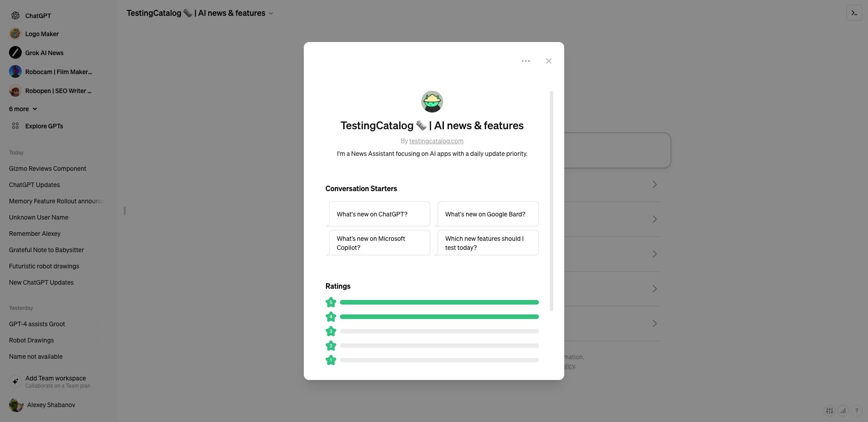Click the dialog's vertical scrollbar

click(x=552, y=201)
